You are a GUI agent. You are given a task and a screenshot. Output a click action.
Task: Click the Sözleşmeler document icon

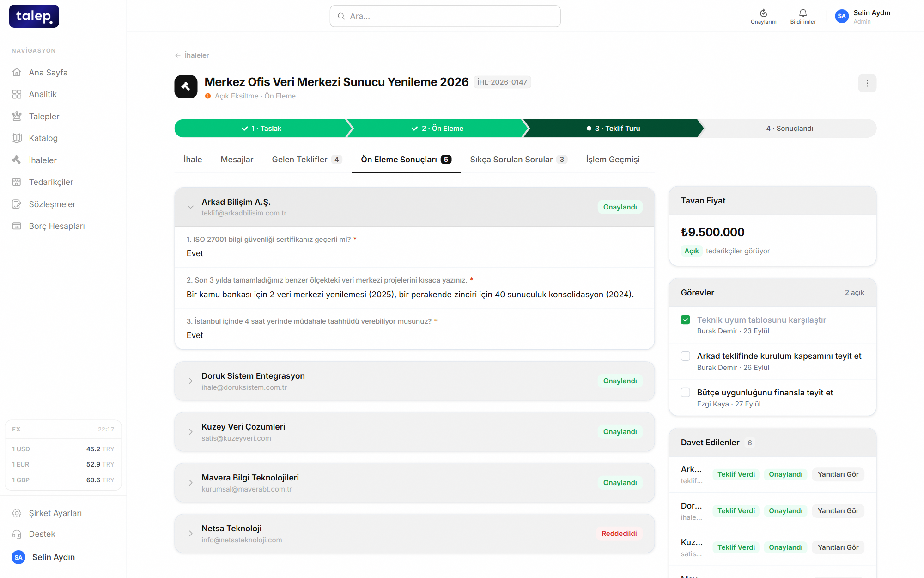pos(17,204)
